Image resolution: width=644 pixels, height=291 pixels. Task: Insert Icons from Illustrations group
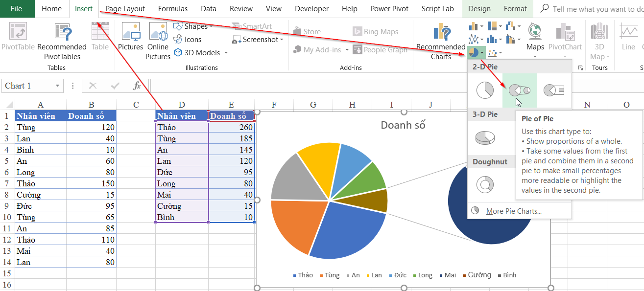(188, 40)
